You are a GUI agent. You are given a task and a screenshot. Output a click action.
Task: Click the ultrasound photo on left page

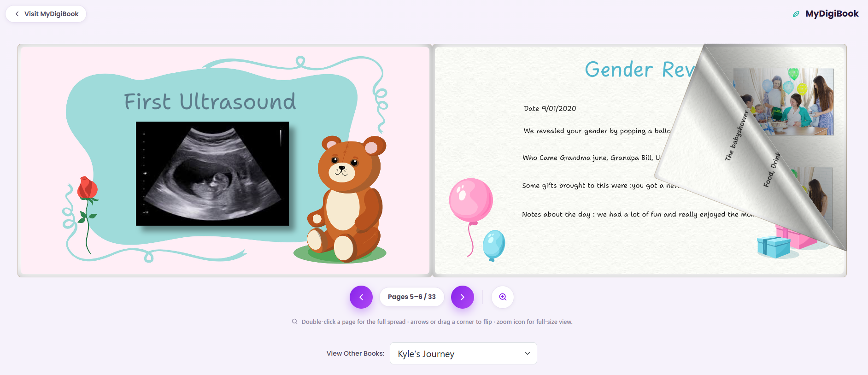(212, 174)
